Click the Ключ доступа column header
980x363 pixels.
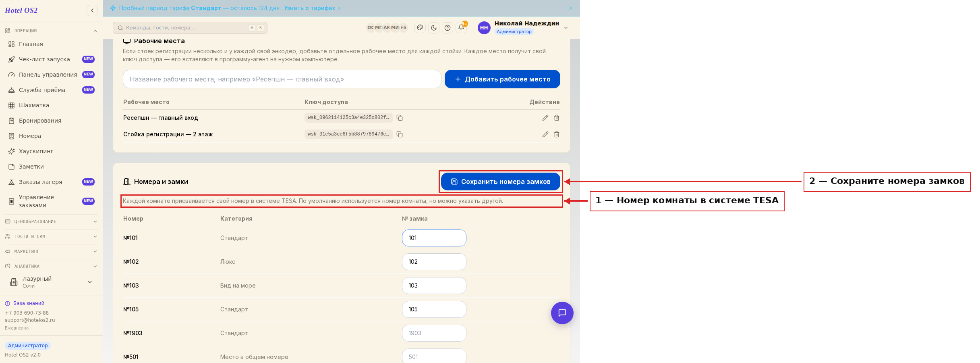click(326, 102)
